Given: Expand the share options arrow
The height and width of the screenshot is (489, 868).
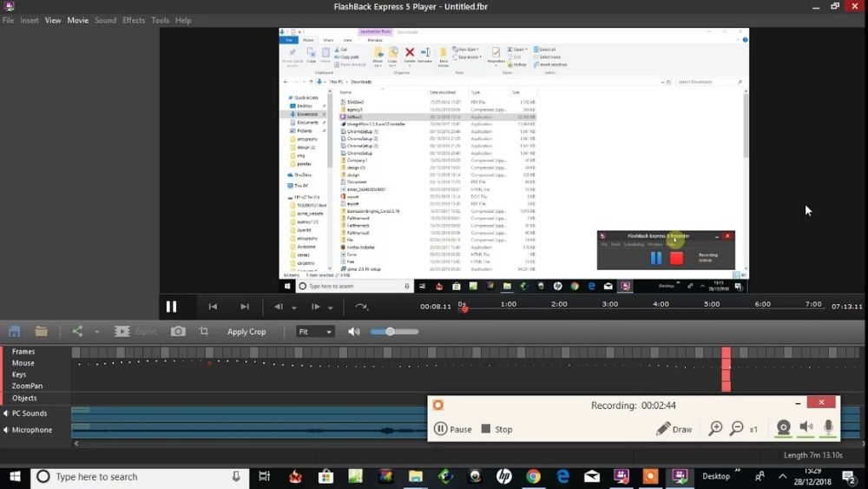Looking at the screenshot, I should click(97, 332).
